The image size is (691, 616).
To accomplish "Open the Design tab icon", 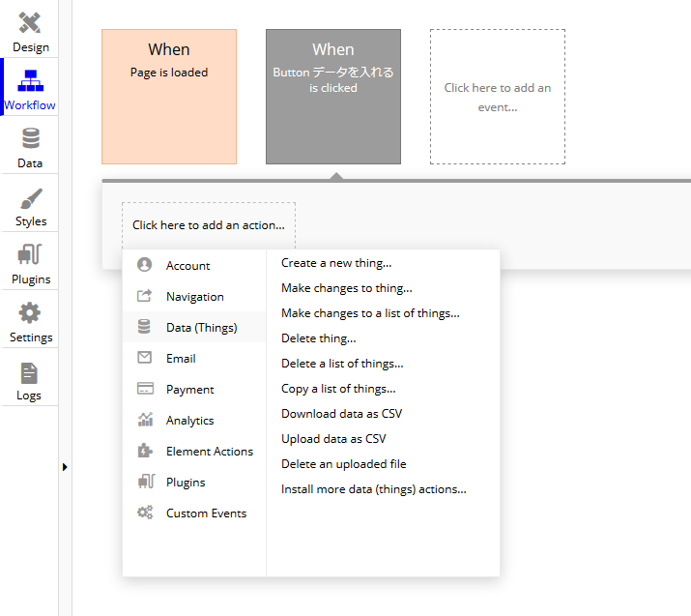I will (30, 23).
